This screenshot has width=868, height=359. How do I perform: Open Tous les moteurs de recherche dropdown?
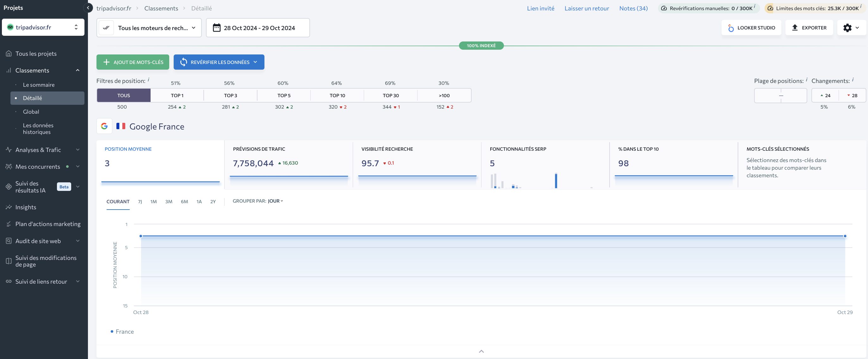tap(149, 28)
